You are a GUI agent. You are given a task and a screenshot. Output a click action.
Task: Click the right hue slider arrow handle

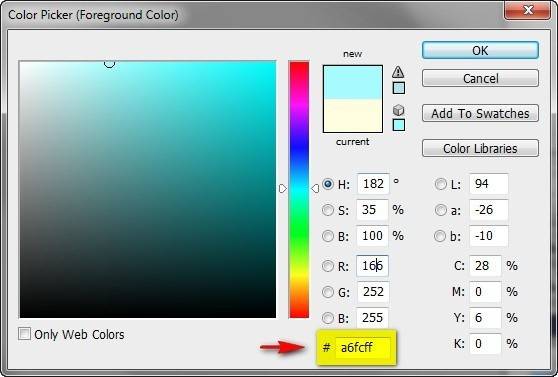(x=315, y=189)
